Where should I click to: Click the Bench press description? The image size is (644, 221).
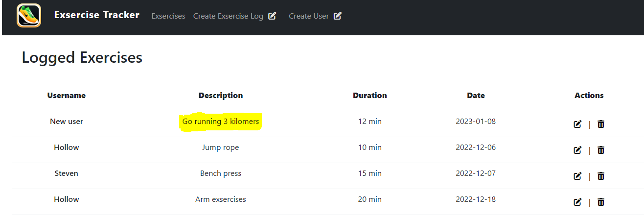point(221,173)
